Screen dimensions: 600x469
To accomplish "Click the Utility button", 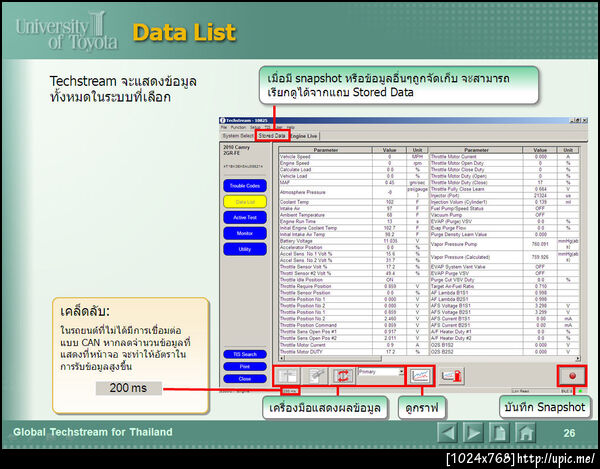I will click(x=245, y=249).
